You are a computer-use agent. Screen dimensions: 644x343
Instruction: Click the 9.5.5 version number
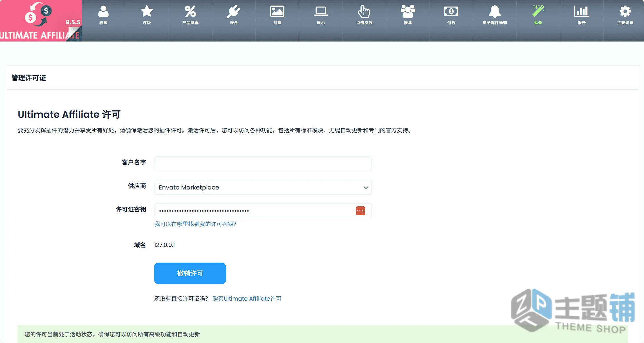click(73, 22)
